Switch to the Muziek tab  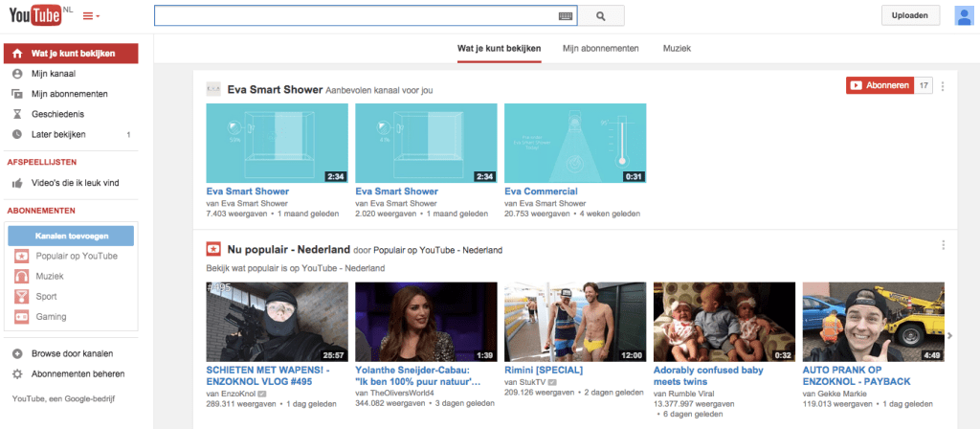point(677,48)
